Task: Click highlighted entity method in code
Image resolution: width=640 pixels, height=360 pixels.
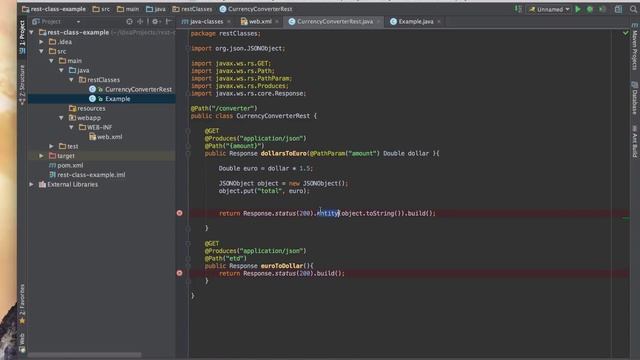Action: [328, 213]
